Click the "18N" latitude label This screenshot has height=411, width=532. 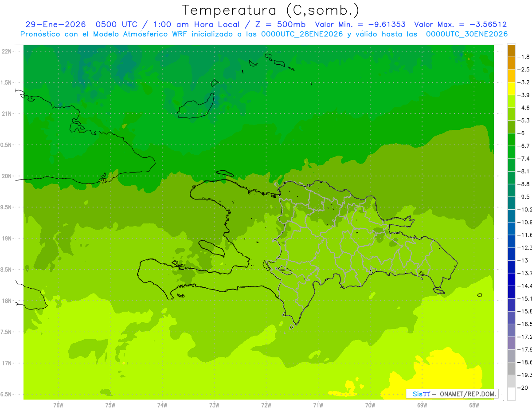[6, 301]
